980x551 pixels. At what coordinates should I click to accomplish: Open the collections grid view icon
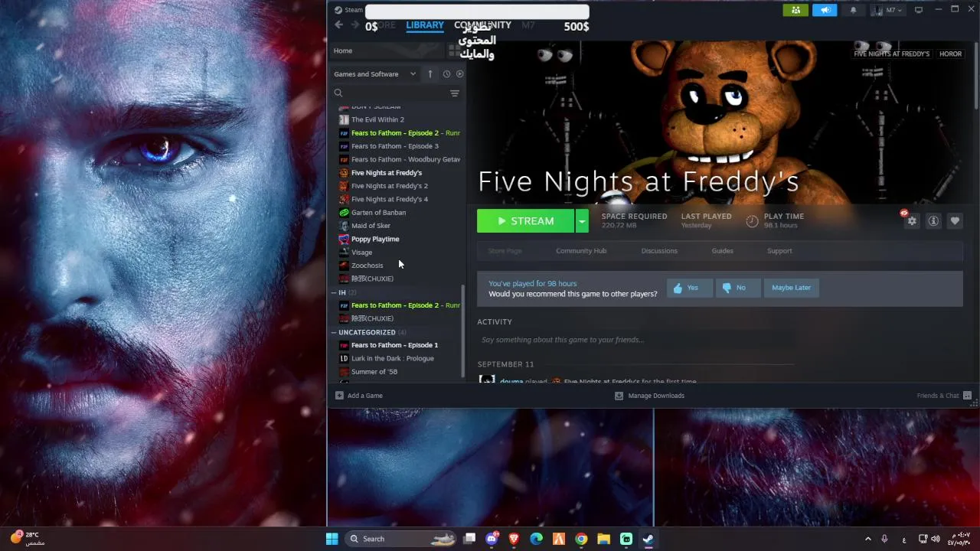pyautogui.click(x=455, y=51)
